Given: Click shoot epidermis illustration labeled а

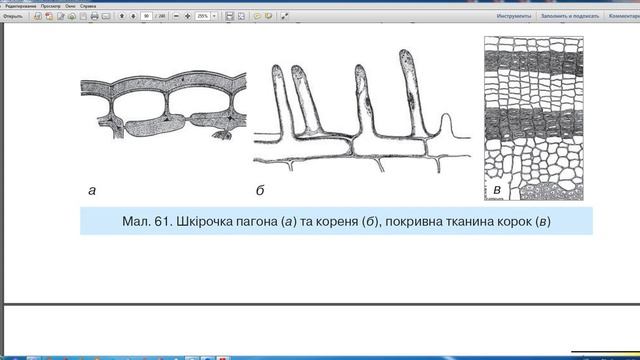Looking at the screenshot, I should [x=163, y=106].
